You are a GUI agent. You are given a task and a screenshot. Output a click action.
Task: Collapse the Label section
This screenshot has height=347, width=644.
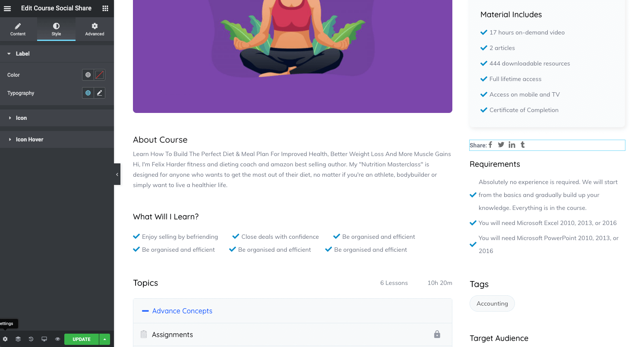[x=57, y=54]
